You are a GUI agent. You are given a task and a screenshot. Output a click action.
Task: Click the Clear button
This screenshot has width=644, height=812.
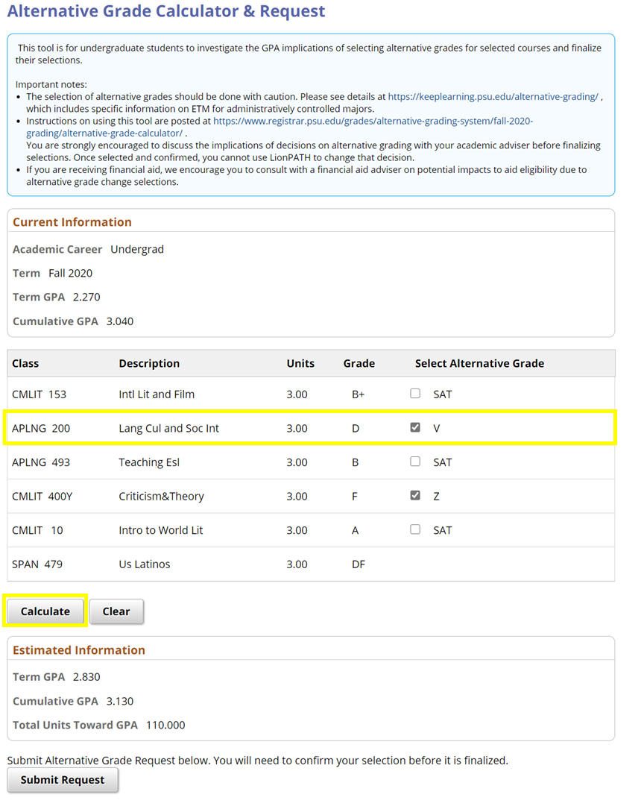click(x=116, y=611)
